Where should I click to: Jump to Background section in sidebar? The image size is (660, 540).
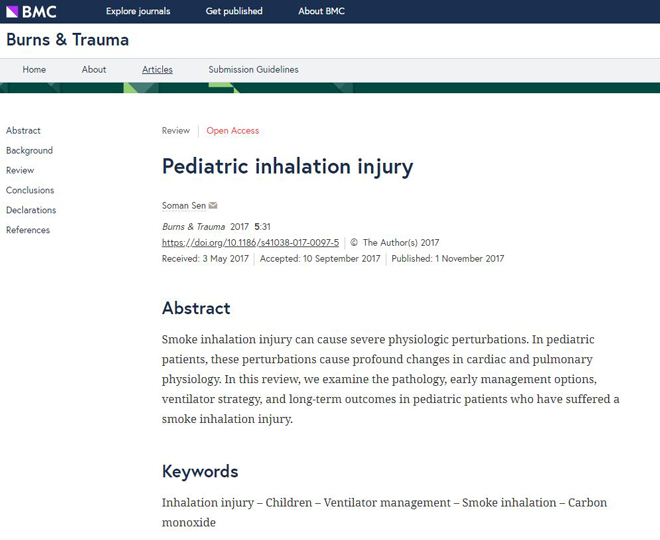click(x=29, y=150)
